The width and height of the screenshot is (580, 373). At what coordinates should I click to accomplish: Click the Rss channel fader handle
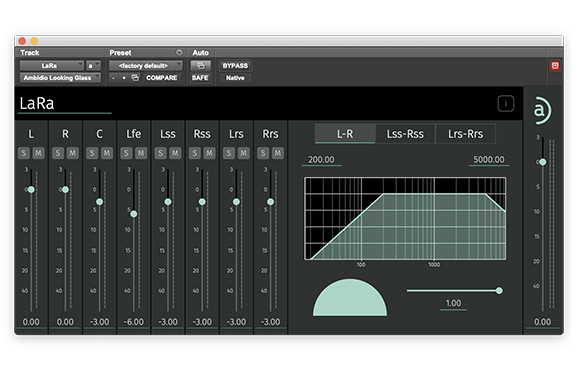pos(202,202)
